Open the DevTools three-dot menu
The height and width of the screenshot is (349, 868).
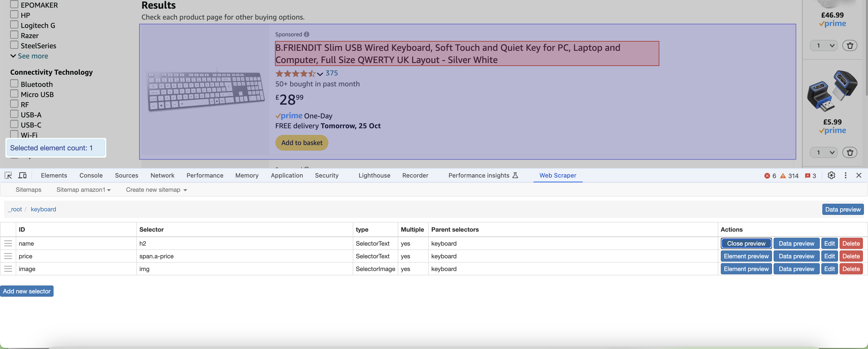click(845, 175)
